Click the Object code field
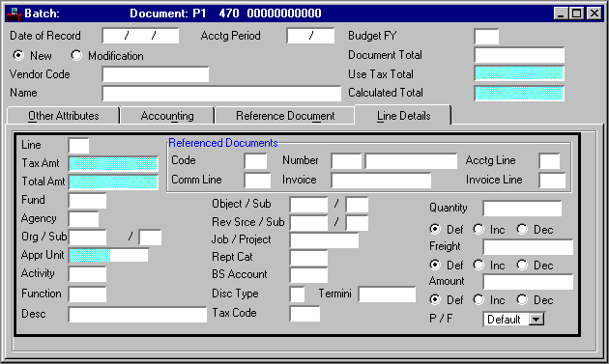 [x=308, y=205]
